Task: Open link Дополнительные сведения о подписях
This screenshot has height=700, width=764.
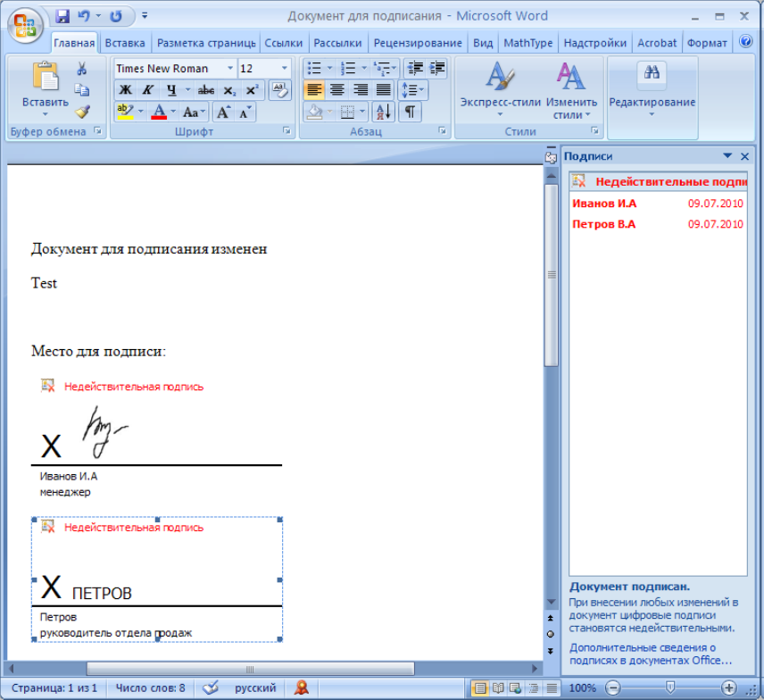Action: tap(651, 654)
